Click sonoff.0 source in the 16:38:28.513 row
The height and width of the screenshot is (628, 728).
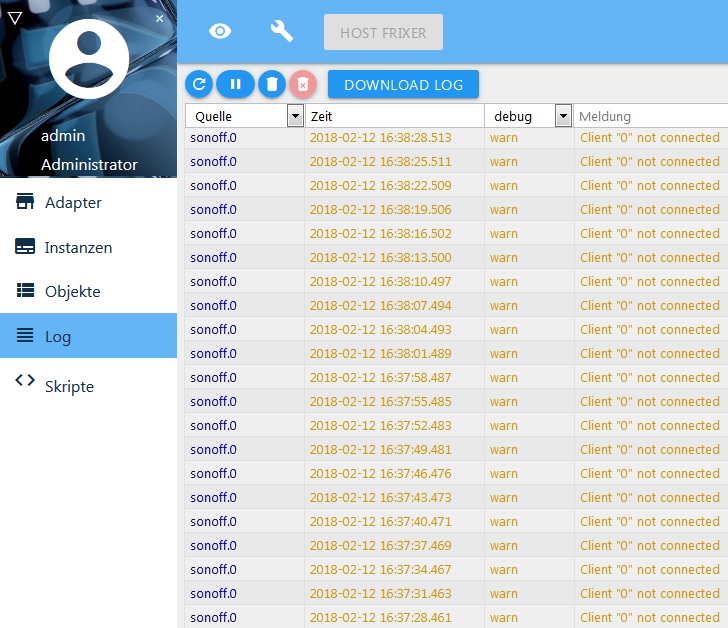pos(214,138)
